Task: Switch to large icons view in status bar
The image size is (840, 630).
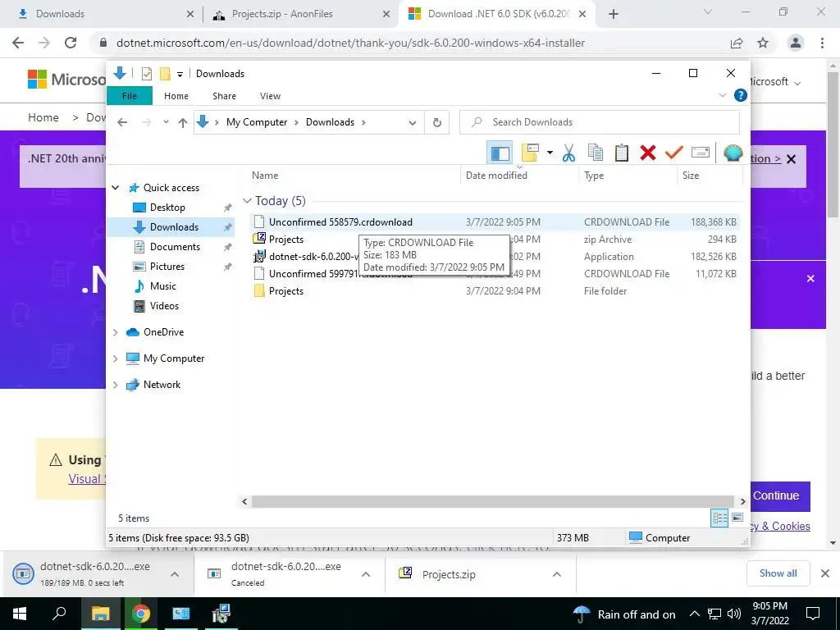Action: tap(737, 518)
